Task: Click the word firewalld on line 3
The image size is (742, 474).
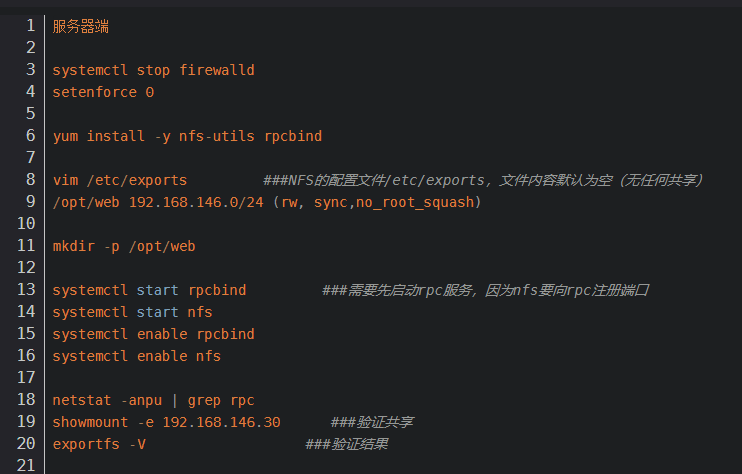Action: point(217,70)
